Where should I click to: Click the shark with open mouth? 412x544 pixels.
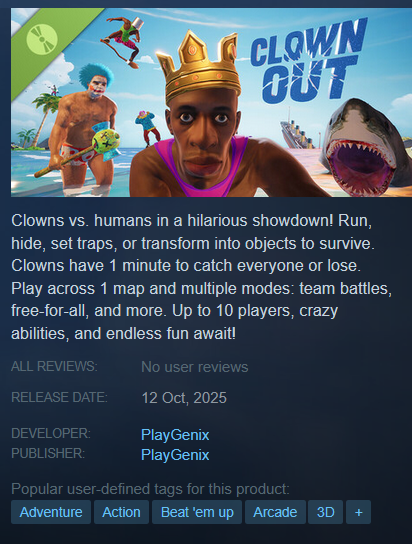[365, 148]
